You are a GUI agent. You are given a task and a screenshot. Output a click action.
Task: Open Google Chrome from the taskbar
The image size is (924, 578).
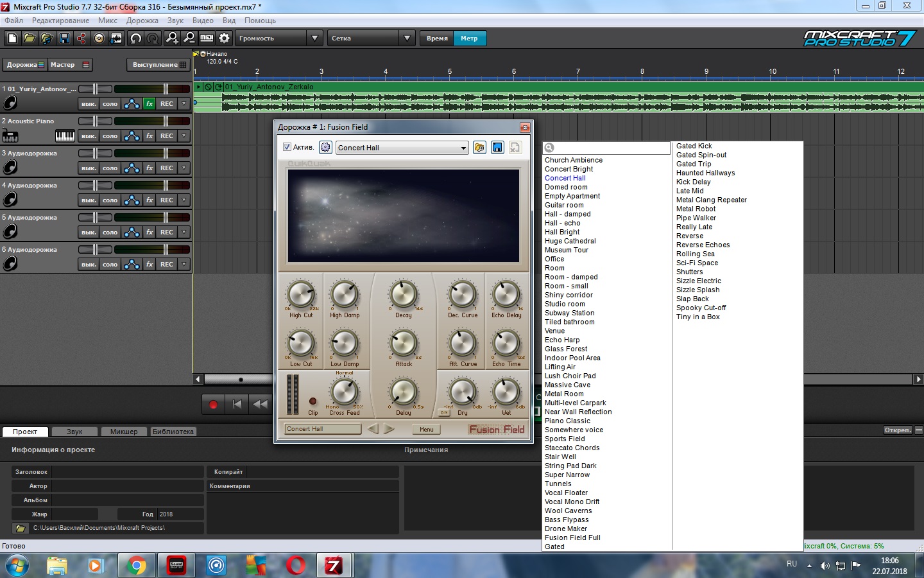pos(136,566)
